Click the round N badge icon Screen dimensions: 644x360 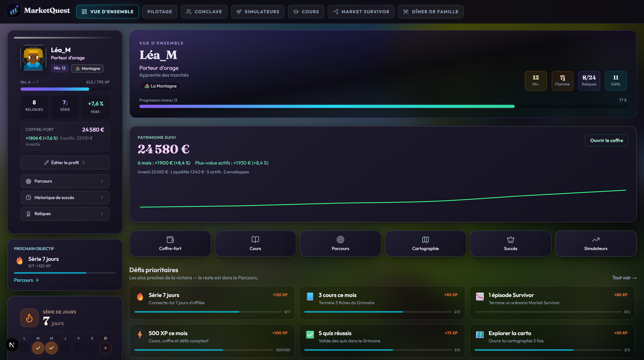tap(12, 345)
